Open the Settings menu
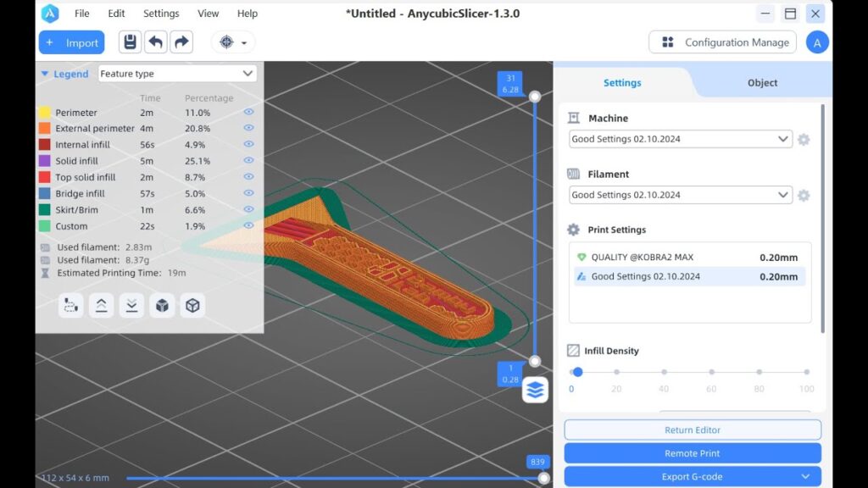 (161, 14)
